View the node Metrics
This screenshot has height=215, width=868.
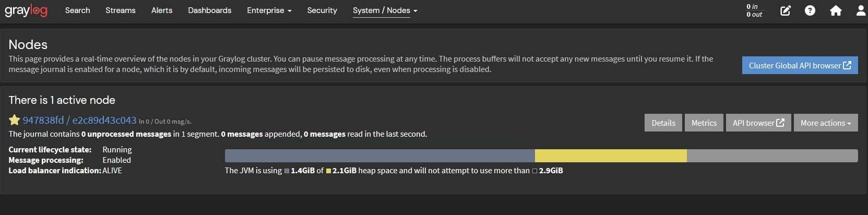tap(704, 123)
